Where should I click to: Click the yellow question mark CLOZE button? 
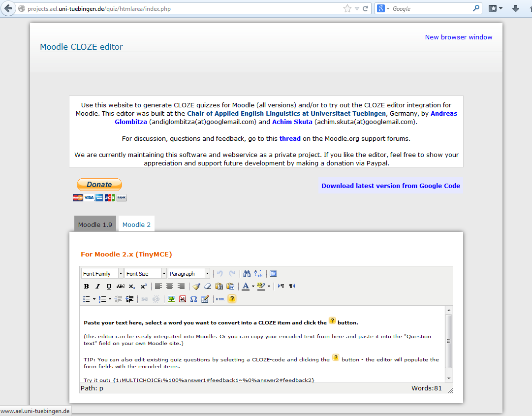click(x=232, y=299)
